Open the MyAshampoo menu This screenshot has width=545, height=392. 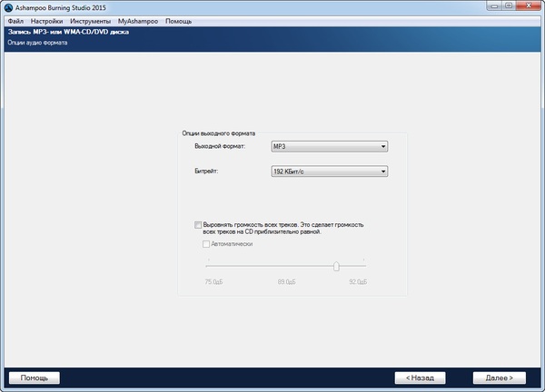pos(138,21)
